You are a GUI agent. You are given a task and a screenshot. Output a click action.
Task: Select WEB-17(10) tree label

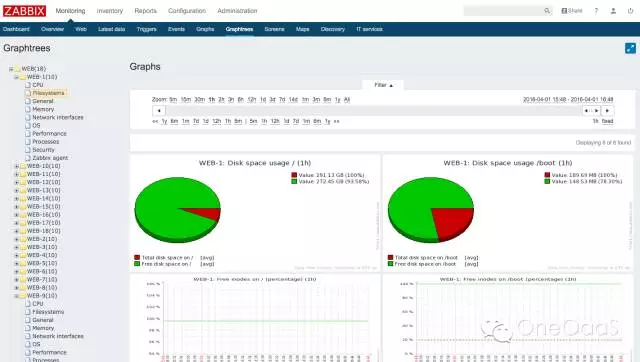pos(43,223)
